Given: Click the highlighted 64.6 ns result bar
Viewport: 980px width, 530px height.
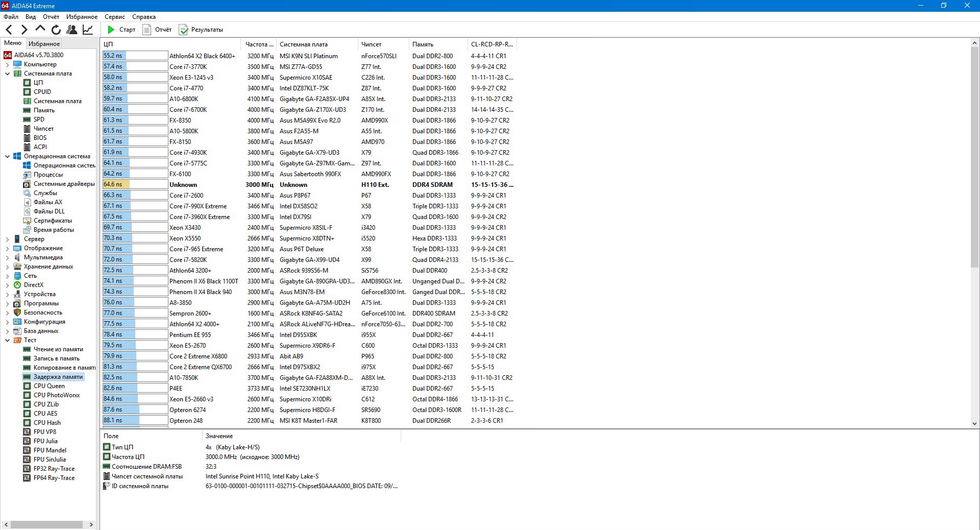Looking at the screenshot, I should pos(135,184).
